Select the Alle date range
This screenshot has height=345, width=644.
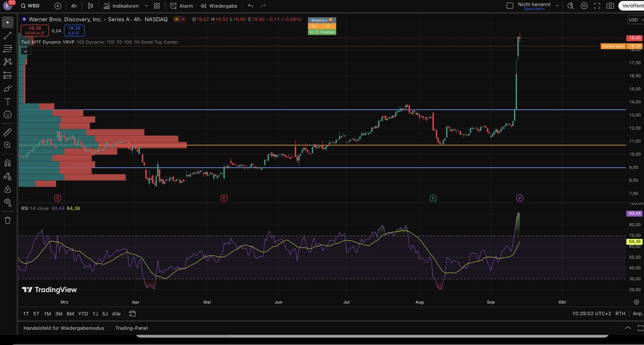click(116, 314)
